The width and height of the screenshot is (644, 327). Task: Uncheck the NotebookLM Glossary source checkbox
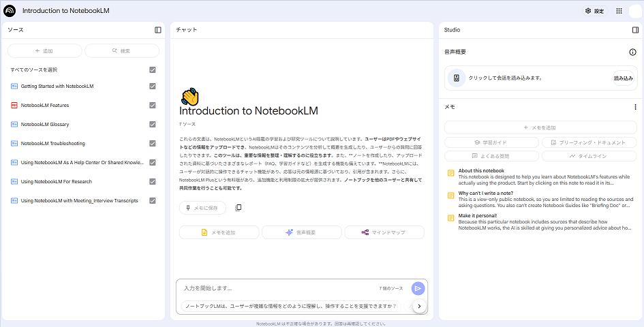point(153,124)
